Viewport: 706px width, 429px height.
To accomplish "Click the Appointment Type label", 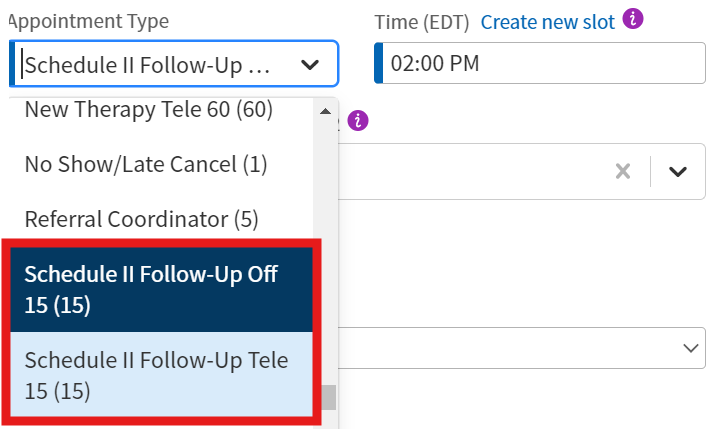I will (x=88, y=21).
